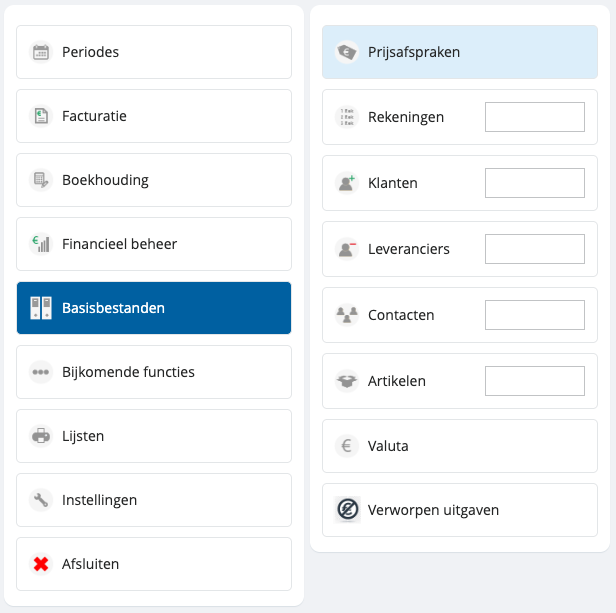
Task: Click the red X icon for Afsluiten
Action: 41,564
